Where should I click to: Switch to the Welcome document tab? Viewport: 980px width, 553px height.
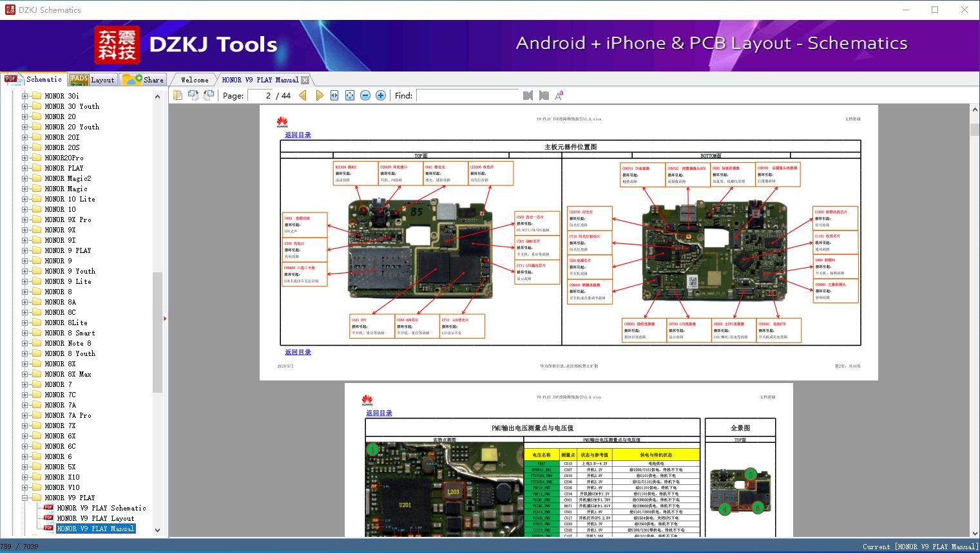pos(195,80)
